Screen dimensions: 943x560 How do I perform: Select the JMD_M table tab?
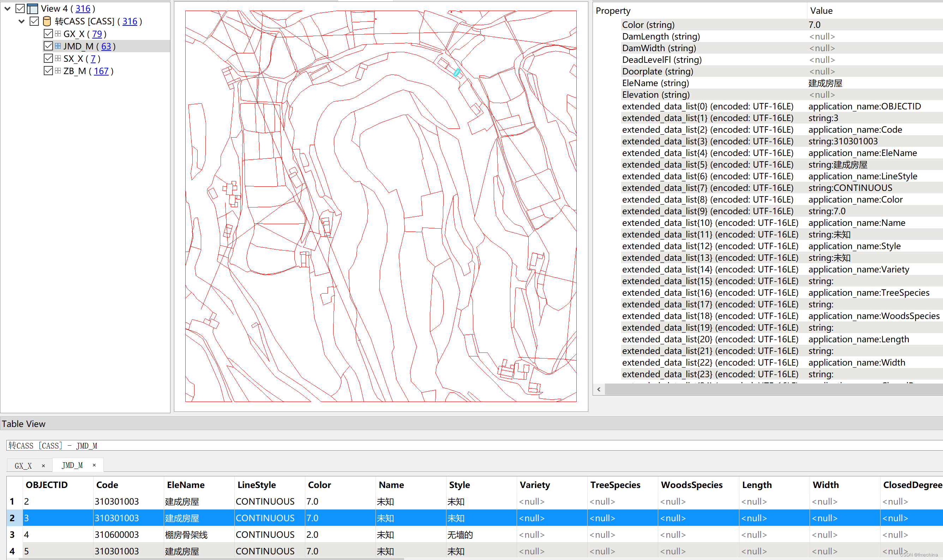(72, 465)
